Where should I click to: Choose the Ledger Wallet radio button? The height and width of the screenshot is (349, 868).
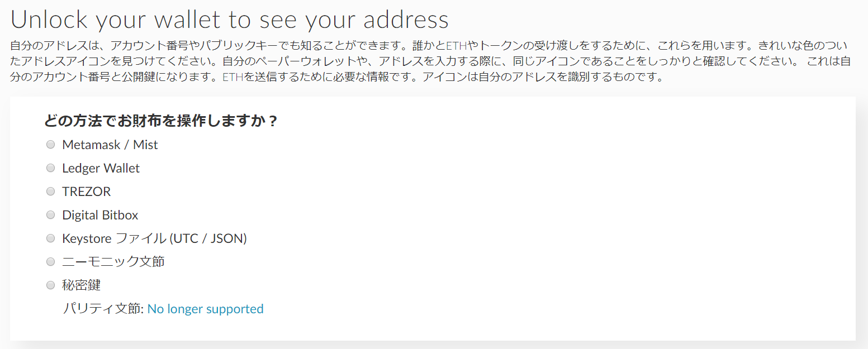tap(51, 168)
